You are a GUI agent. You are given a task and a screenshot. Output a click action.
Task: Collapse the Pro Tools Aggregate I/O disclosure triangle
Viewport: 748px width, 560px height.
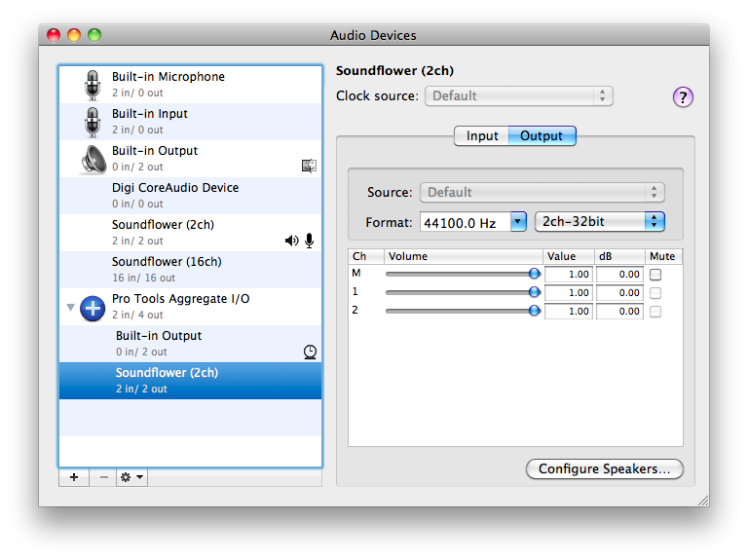point(70,307)
